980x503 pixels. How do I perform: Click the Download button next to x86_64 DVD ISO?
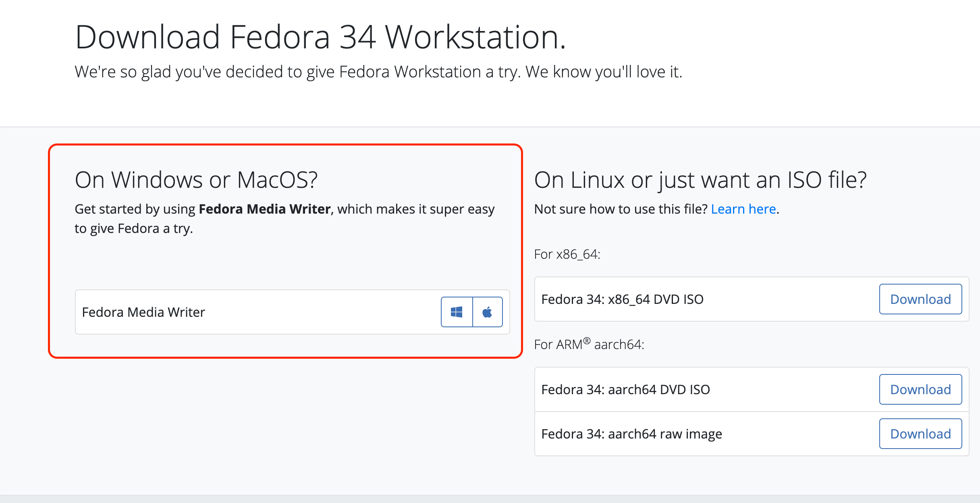920,299
